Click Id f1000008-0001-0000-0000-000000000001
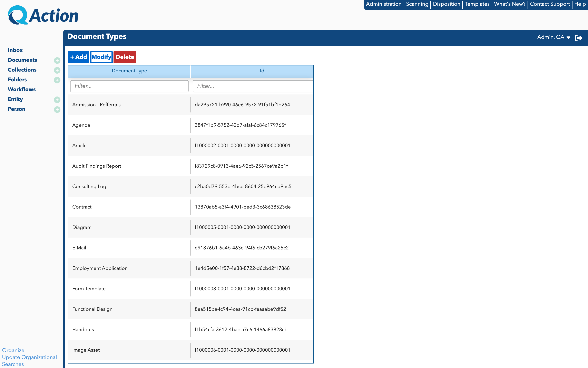The image size is (588, 368). (x=243, y=289)
